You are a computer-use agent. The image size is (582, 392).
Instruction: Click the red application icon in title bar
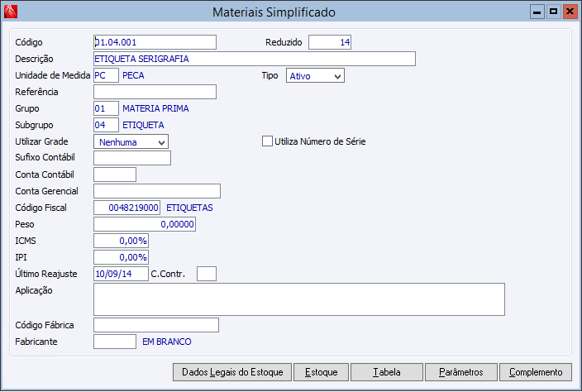(11, 12)
